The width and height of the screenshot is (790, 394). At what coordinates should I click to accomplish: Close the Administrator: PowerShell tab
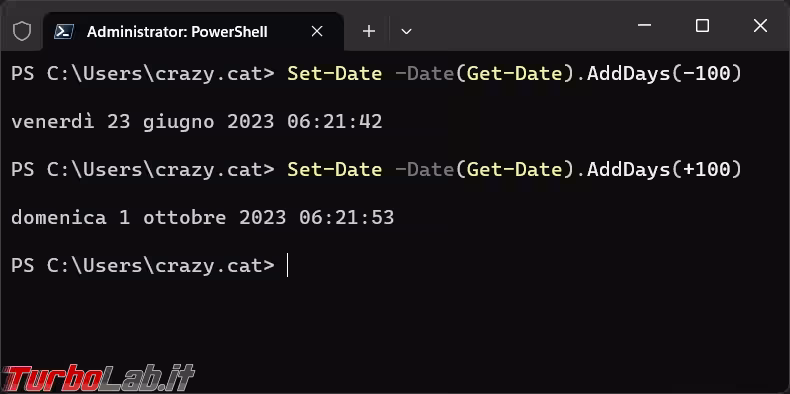click(x=317, y=32)
